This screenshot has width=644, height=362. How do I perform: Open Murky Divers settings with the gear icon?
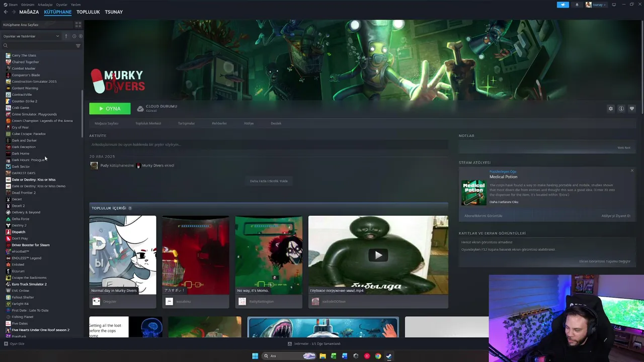(611, 109)
